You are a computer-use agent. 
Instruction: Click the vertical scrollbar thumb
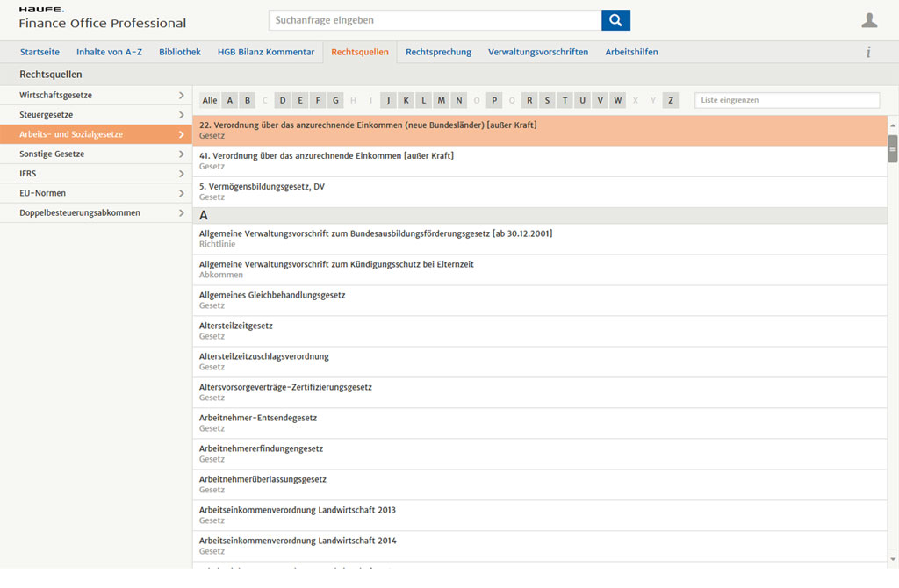893,149
